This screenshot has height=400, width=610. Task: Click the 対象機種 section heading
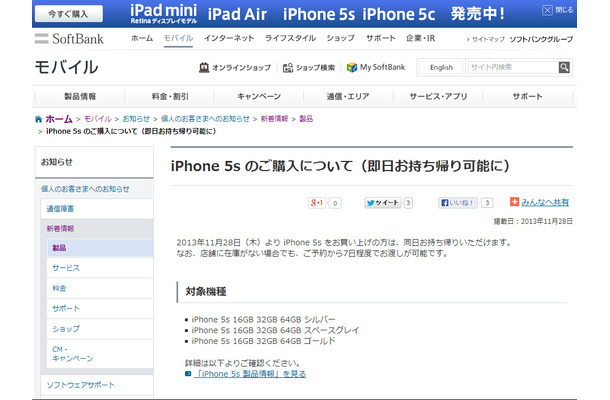click(206, 291)
